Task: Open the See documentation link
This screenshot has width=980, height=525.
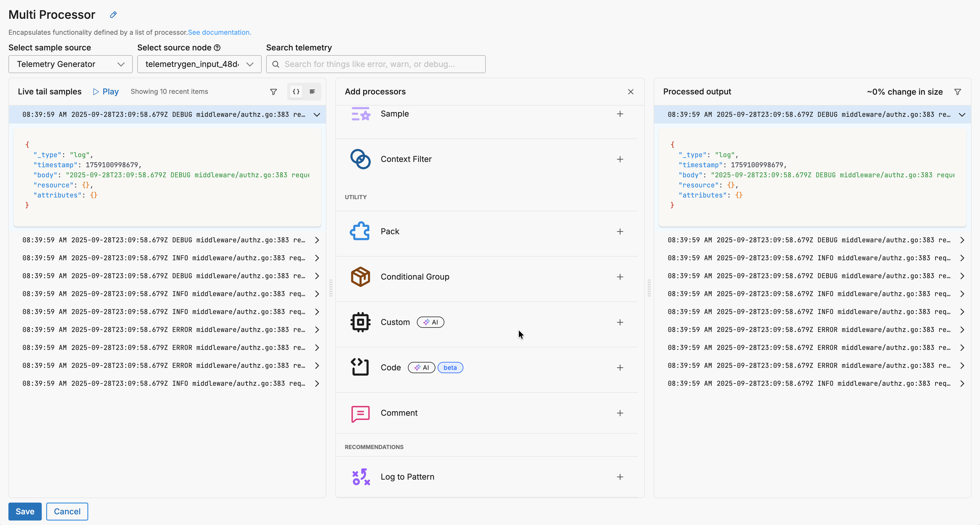Action: [220, 32]
